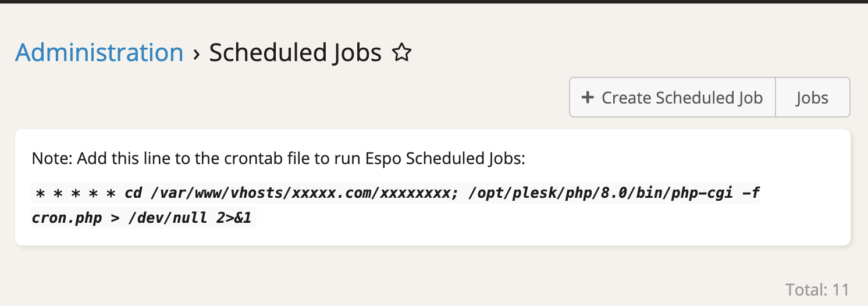The width and height of the screenshot is (868, 306).
Task: Open the Jobs list button
Action: click(812, 98)
